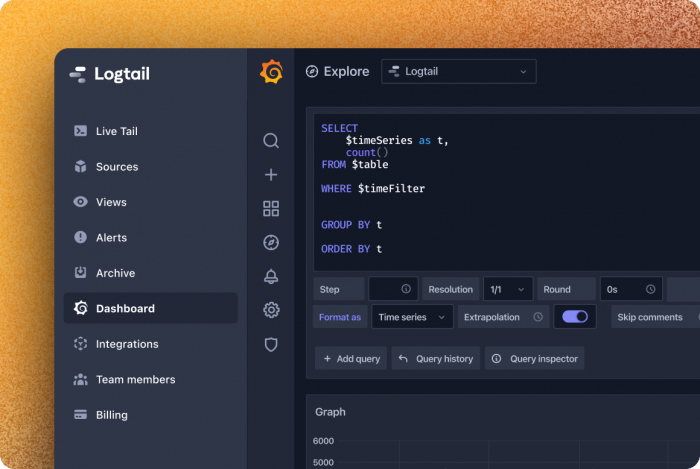Select Dashboard menu item

150,308
